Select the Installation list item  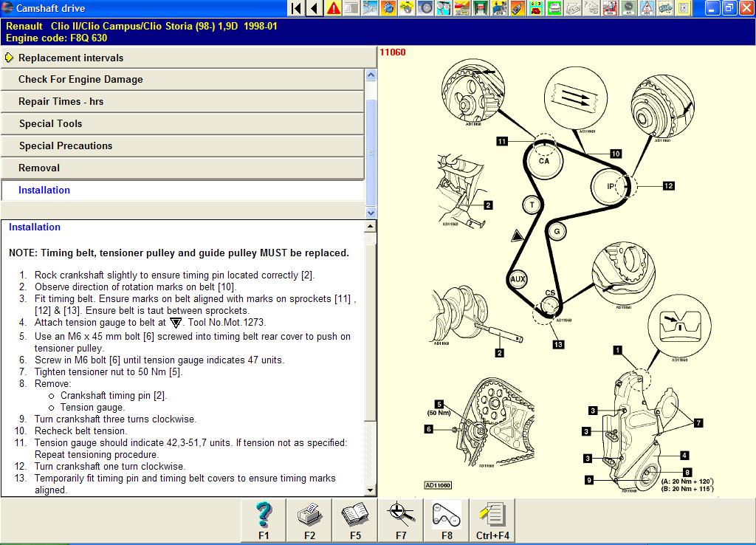182,190
